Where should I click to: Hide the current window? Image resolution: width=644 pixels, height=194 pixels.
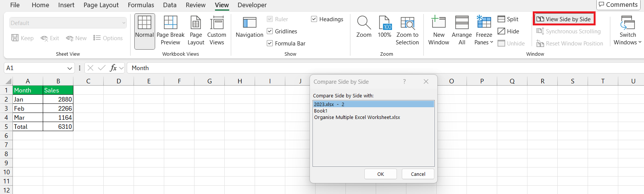508,31
